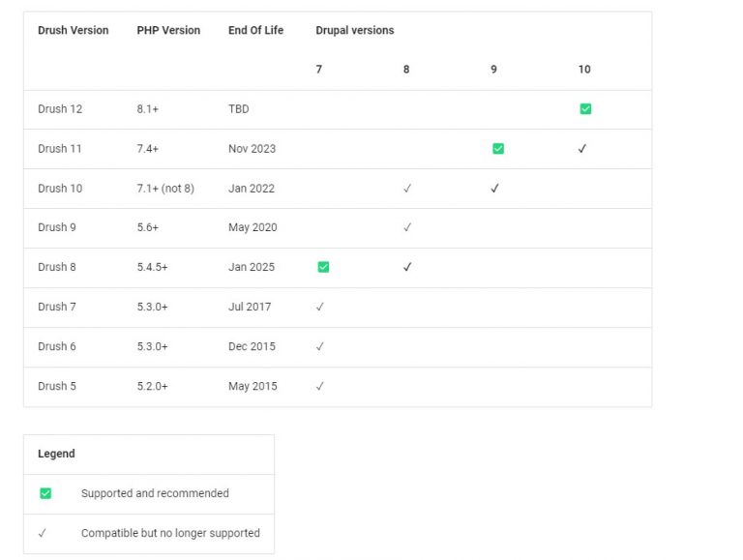
Task: Click the End Of Life column header
Action: (255, 31)
